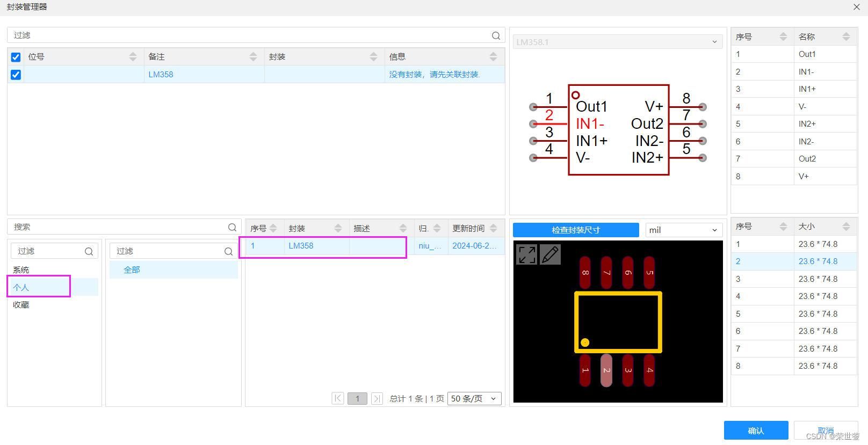Click pad 8 in the footprint preview

point(585,273)
